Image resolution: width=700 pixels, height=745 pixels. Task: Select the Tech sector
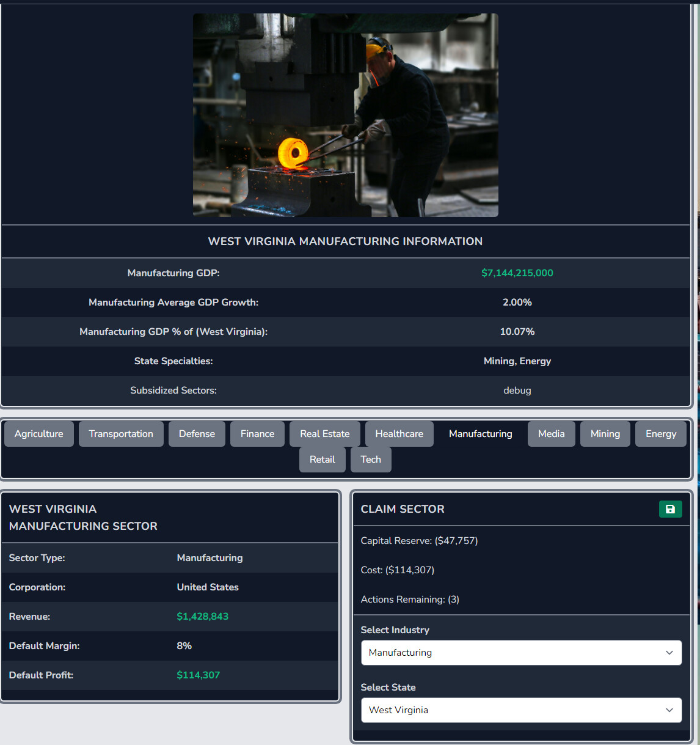point(371,459)
